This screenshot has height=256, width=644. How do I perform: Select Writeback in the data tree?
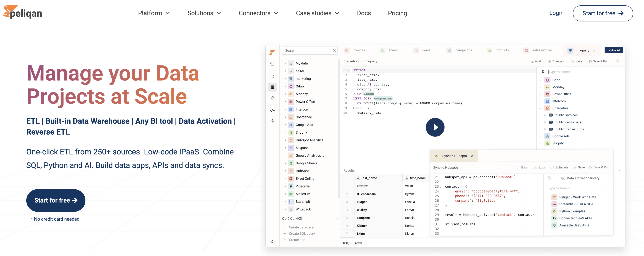click(303, 209)
